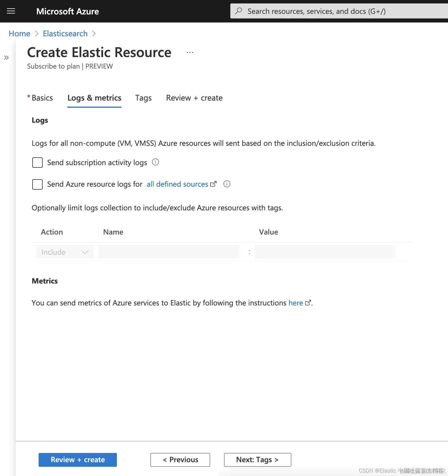Click external link icon beside all defined sources
Viewport: 448px width, 476px height.
(213, 184)
